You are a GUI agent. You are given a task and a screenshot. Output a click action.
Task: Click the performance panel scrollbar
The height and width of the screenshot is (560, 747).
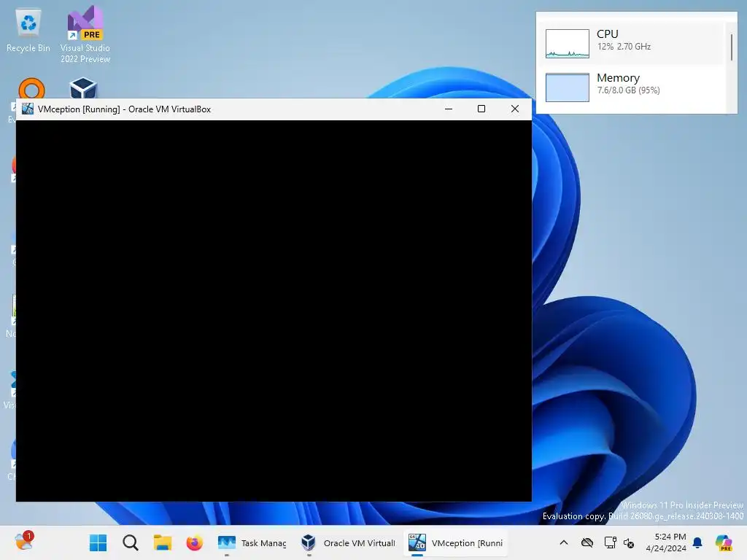click(731, 47)
